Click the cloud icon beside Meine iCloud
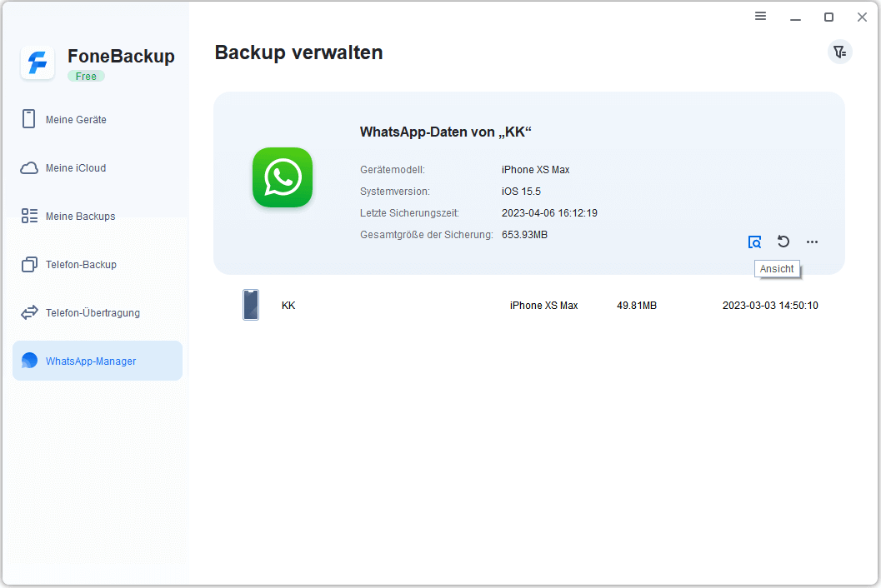The width and height of the screenshot is (881, 588). [29, 168]
